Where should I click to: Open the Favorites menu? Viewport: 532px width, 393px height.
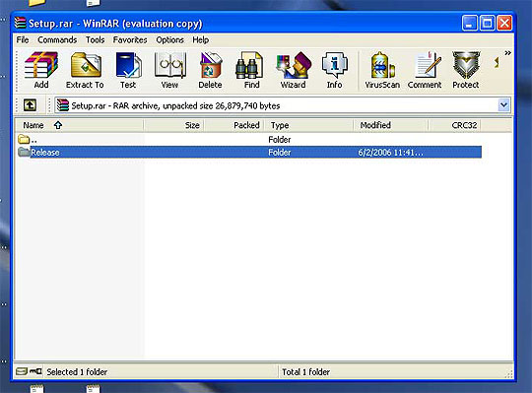(130, 40)
